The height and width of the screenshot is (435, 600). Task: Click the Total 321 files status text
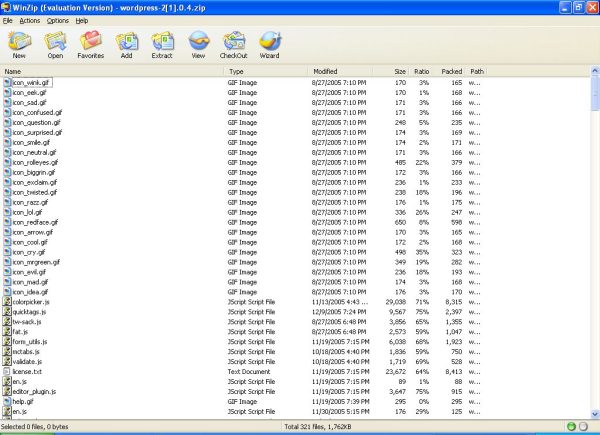pyautogui.click(x=318, y=427)
